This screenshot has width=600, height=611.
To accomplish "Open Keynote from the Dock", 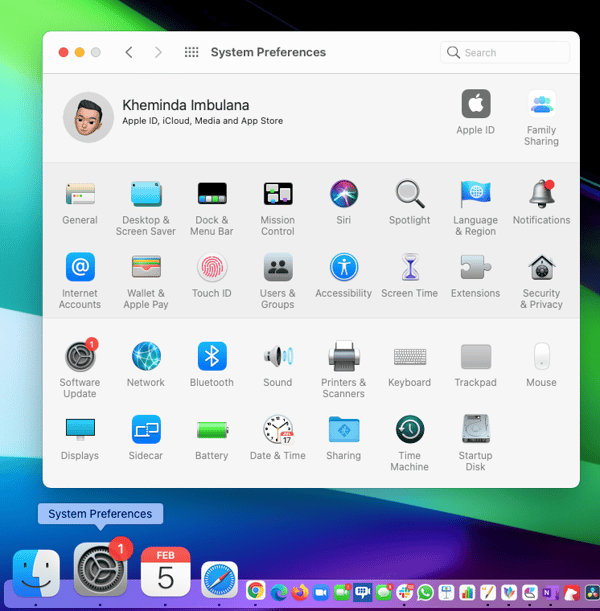I will tap(446, 593).
